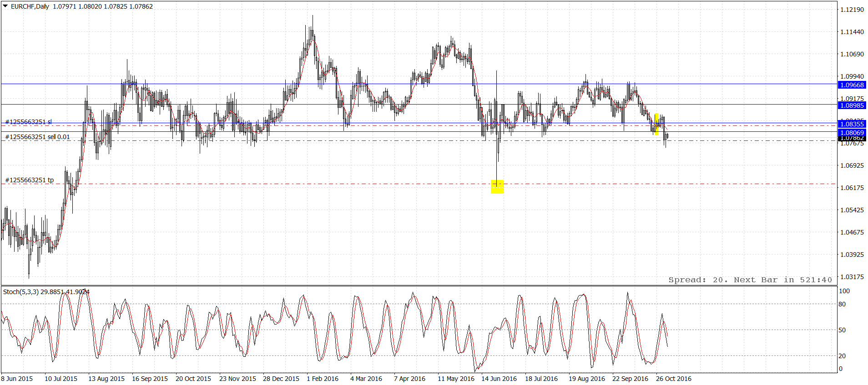Screen dimensions: 868x385
Task: Click the Stochastic scale value 0
Action: pyautogui.click(x=841, y=369)
